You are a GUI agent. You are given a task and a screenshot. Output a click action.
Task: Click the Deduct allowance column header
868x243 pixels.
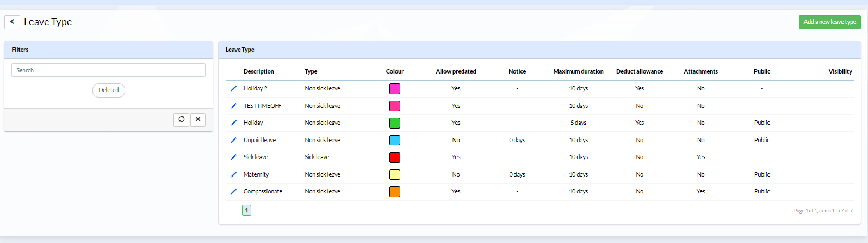pos(640,71)
